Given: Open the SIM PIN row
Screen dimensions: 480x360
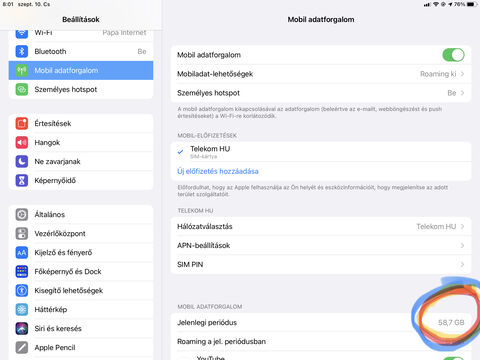Looking at the screenshot, I should pos(321,264).
